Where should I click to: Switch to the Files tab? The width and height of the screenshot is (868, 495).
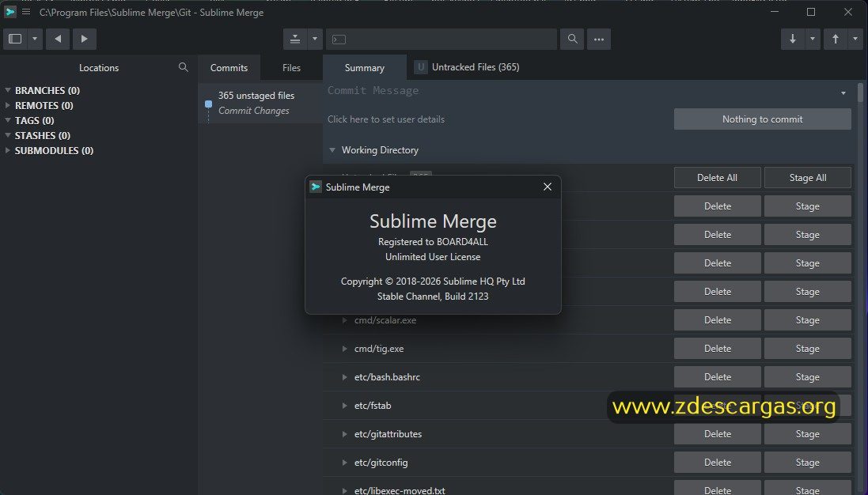291,67
